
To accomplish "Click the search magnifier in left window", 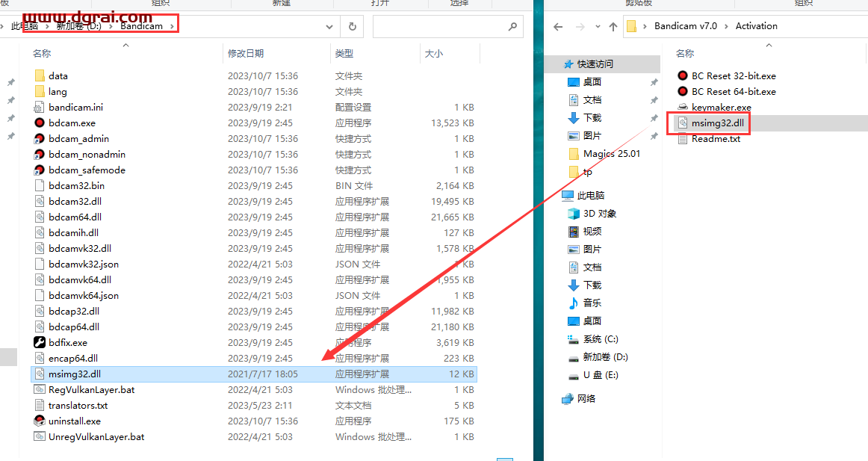I will pyautogui.click(x=512, y=26).
